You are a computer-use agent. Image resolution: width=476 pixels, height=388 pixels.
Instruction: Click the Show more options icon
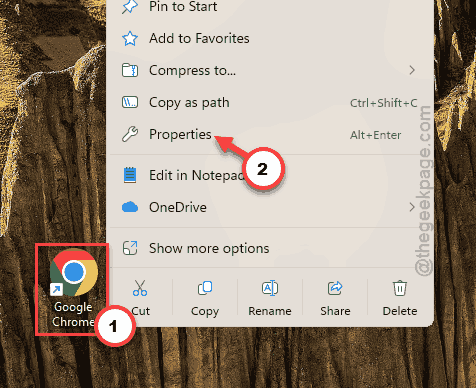coord(130,248)
